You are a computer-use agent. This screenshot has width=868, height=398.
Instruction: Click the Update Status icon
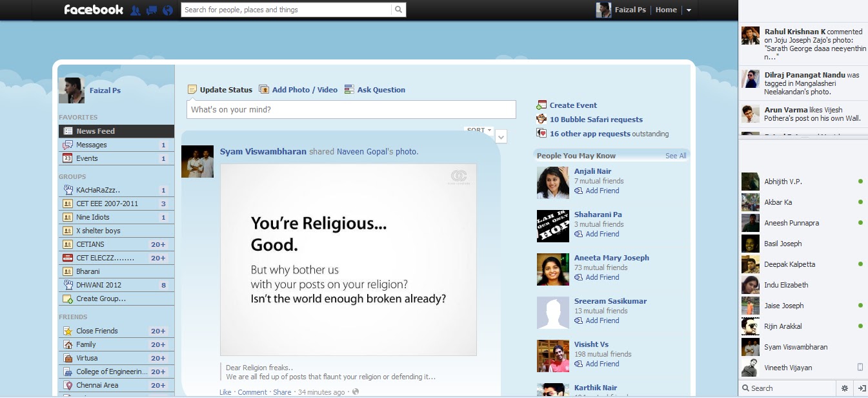[192, 89]
